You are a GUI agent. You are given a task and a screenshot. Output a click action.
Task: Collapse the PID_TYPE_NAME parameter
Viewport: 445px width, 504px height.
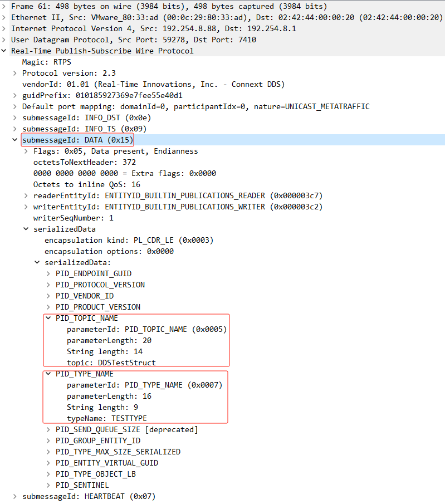(48, 374)
